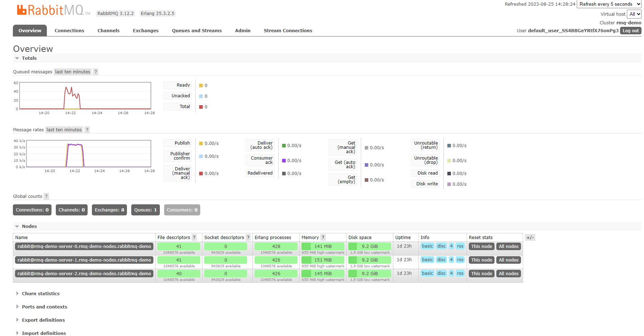Open the Refresh every 5 seconds dropdown
644x336 pixels.
coord(609,4)
